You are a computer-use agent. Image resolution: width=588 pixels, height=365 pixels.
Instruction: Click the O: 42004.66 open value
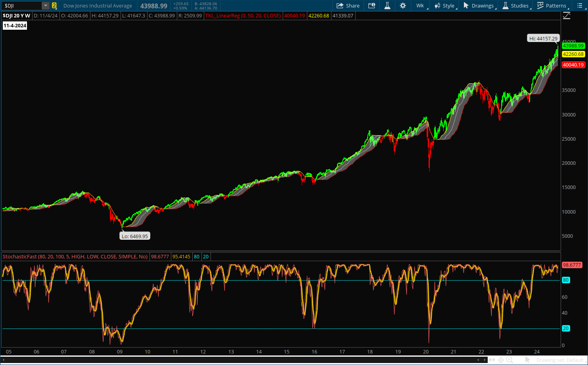tap(75, 16)
